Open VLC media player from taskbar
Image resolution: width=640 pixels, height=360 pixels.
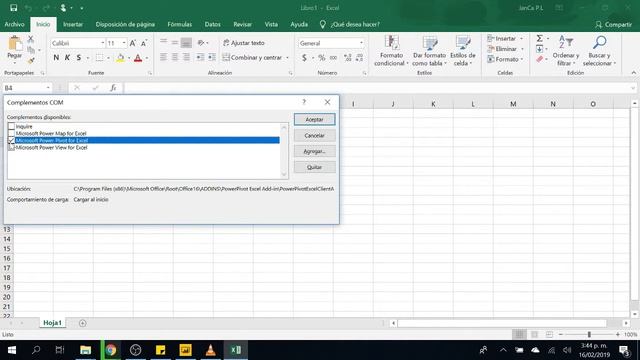pos(211,350)
